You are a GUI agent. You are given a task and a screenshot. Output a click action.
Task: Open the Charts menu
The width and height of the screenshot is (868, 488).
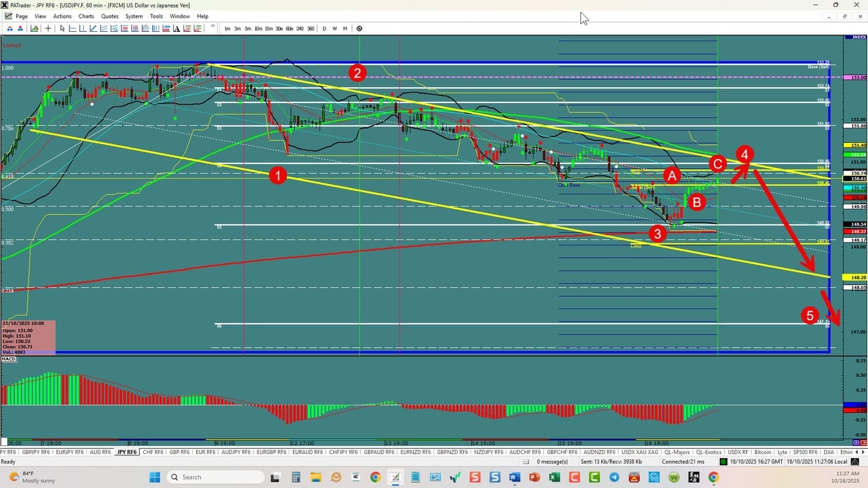pyautogui.click(x=86, y=16)
